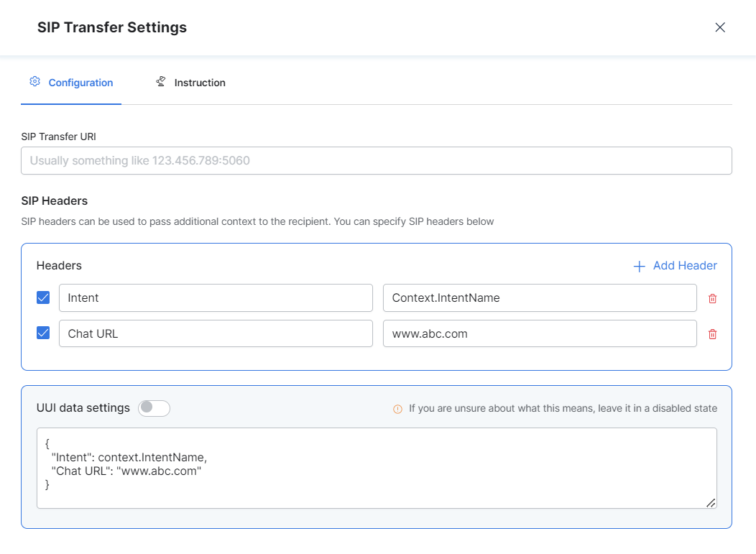Enable the UUI data settings toggle

coord(155,407)
